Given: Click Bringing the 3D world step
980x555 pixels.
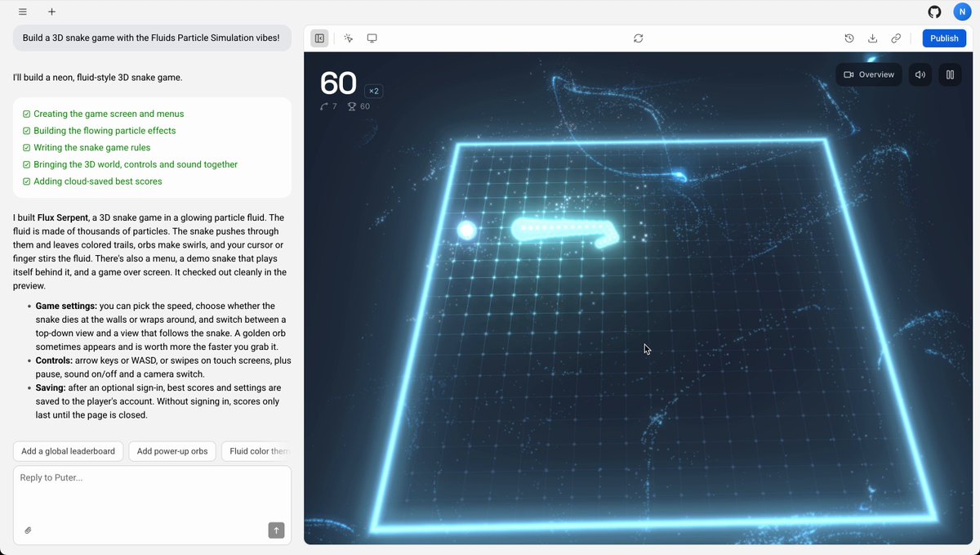Looking at the screenshot, I should (130, 164).
